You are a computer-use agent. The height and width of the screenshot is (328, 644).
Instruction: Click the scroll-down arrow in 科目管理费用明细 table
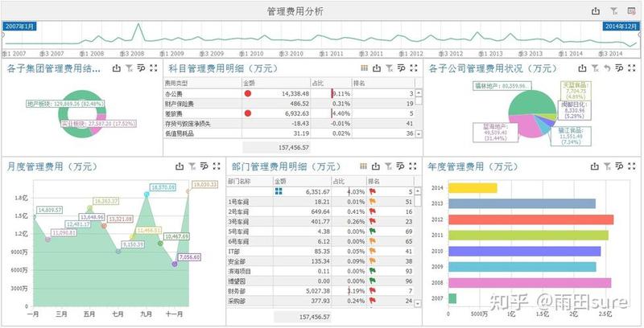tap(419, 134)
